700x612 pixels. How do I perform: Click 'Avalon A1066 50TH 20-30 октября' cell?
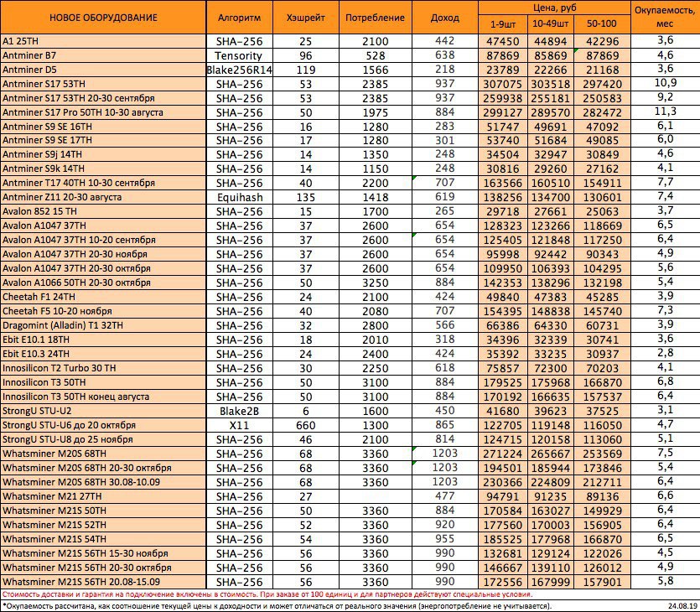click(x=103, y=283)
